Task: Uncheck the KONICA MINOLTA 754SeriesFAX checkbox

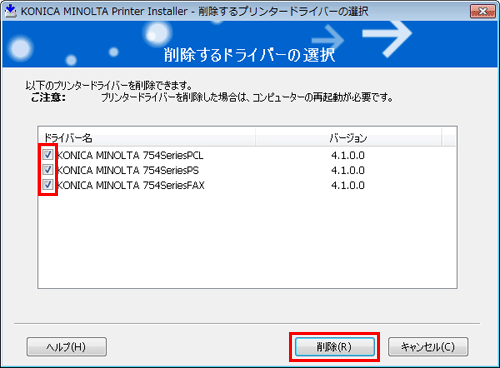Action: point(48,185)
